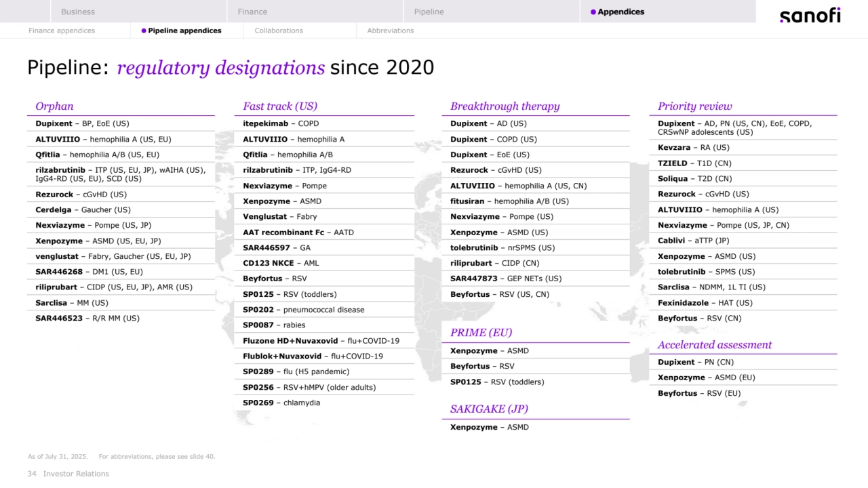The height and width of the screenshot is (488, 868).
Task: Select SP0202 – pneumococcal disease row
Action: tap(324, 310)
